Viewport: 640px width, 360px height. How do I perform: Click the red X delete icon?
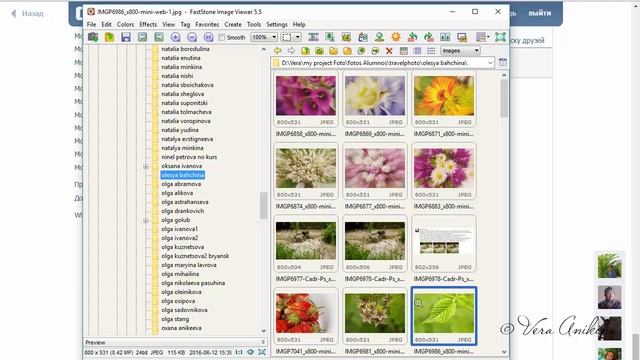[x=389, y=51]
